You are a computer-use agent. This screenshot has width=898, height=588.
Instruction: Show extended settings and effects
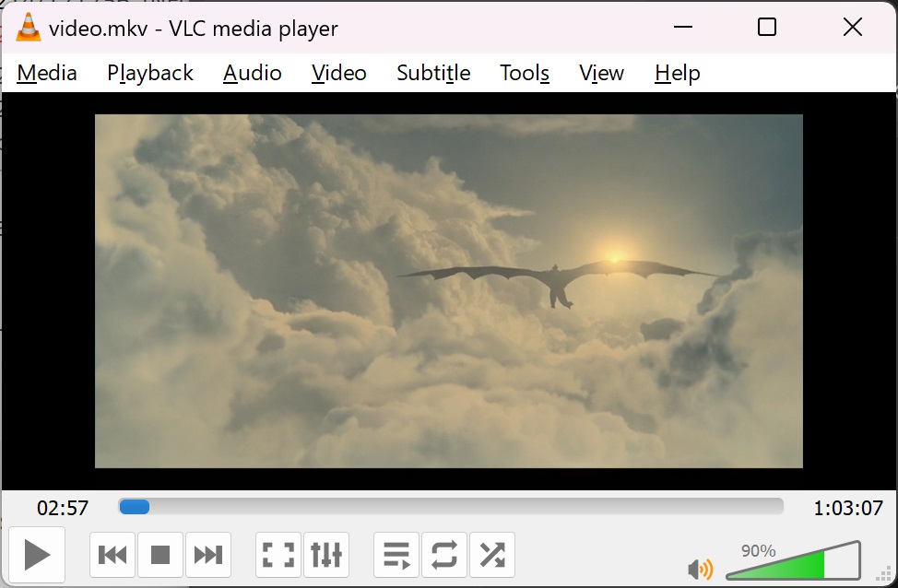coord(326,555)
